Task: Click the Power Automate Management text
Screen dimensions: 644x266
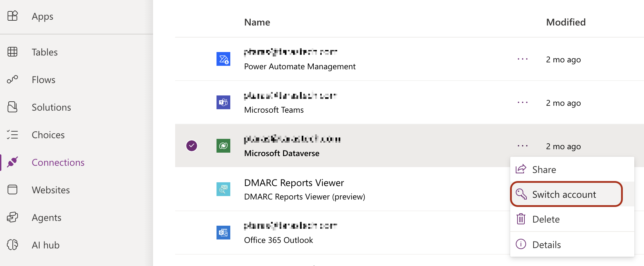Action: coord(300,66)
